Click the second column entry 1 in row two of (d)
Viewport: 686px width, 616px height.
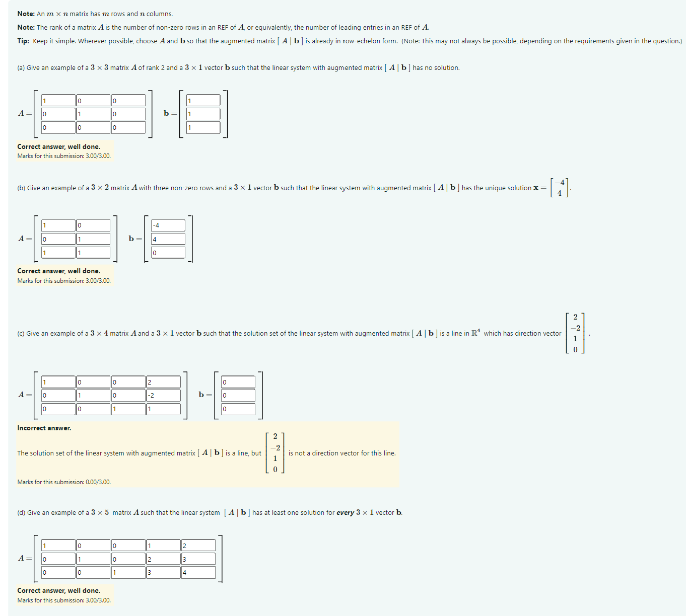point(93,559)
